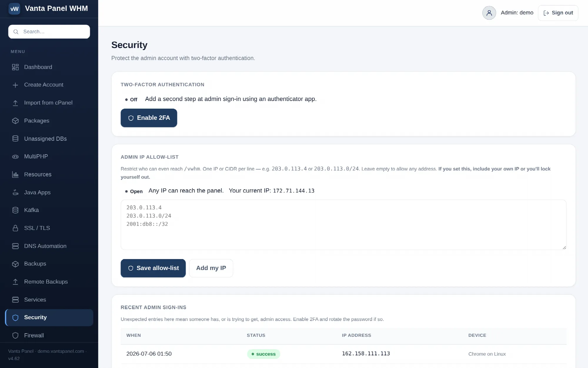Open the Java Apps page
Image resolution: width=588 pixels, height=368 pixels.
(x=49, y=193)
